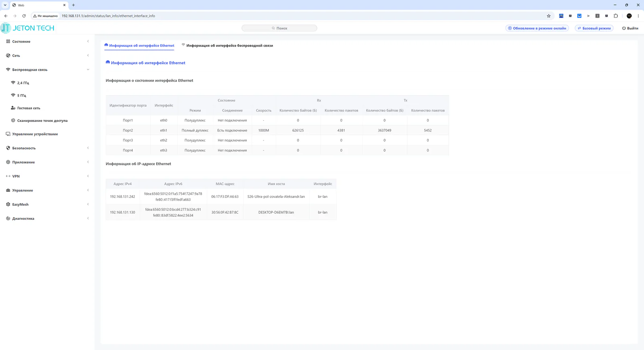Click the Состояние sidebar icon
Screen dimensions: 644x350
[x=8, y=41]
